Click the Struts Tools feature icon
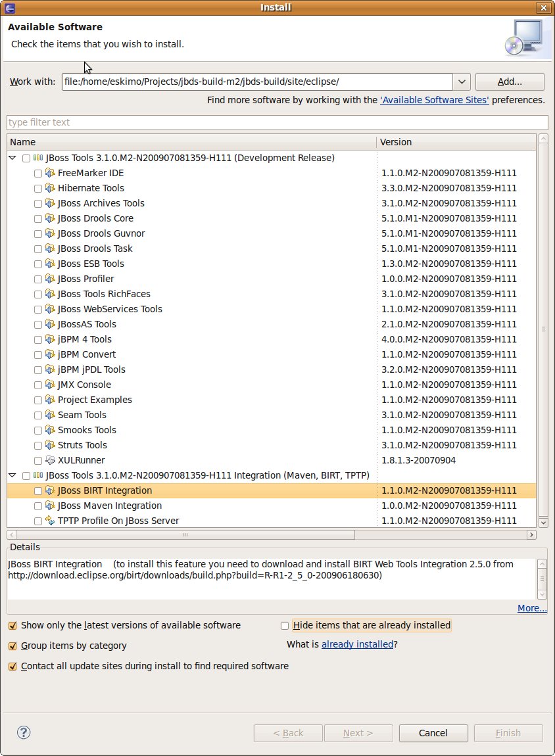 click(x=50, y=444)
